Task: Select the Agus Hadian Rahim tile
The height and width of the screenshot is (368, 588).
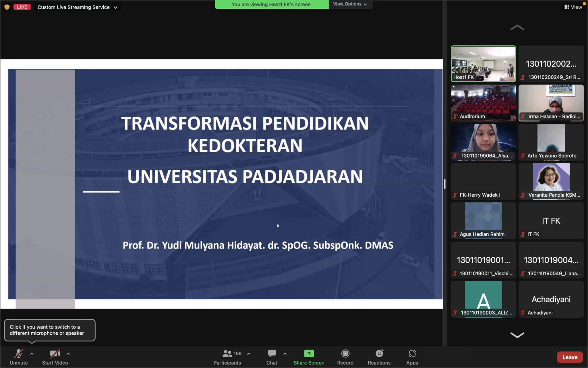Action: click(x=483, y=221)
